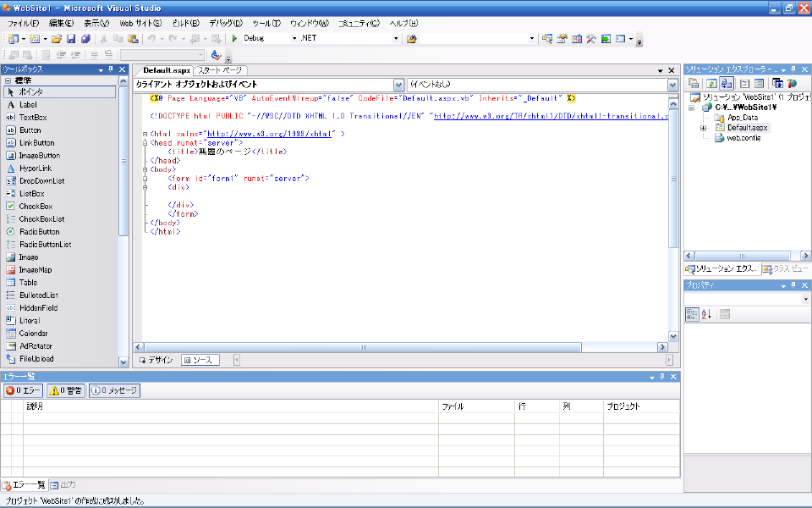Image resolution: width=812 pixels, height=508 pixels.
Task: Open the デバッグ(D) menu
Action: pos(224,23)
